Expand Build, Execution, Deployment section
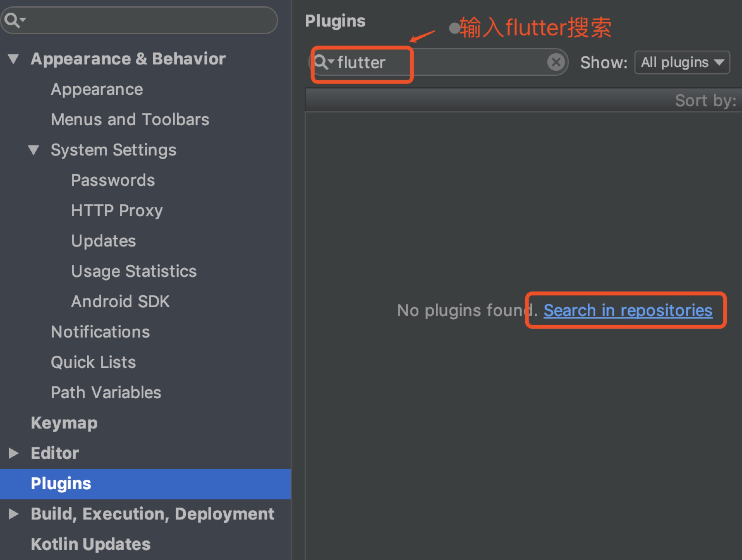Viewport: 742px width, 560px height. pyautogui.click(x=13, y=514)
